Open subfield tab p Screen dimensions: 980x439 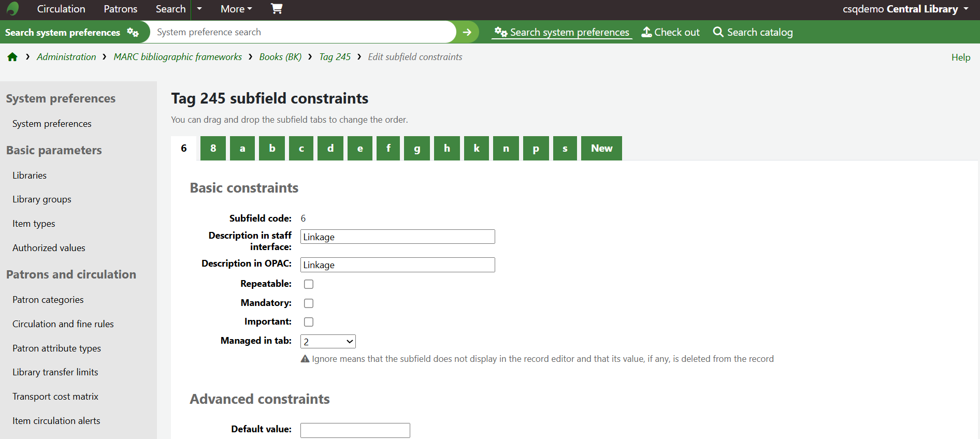pyautogui.click(x=536, y=149)
